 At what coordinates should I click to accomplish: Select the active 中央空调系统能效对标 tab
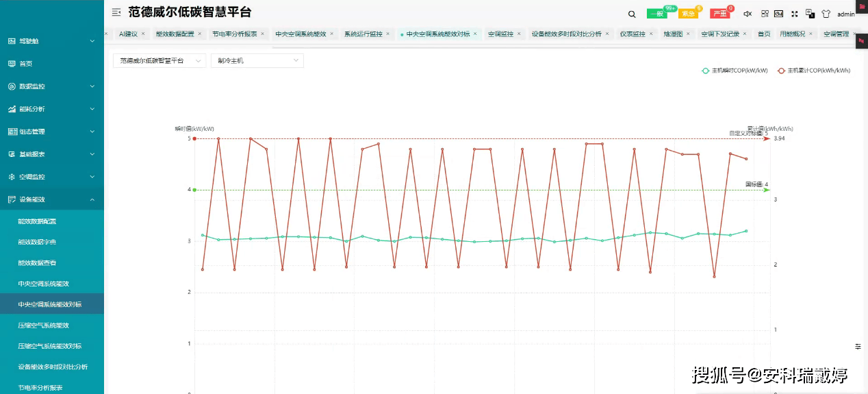click(x=438, y=34)
